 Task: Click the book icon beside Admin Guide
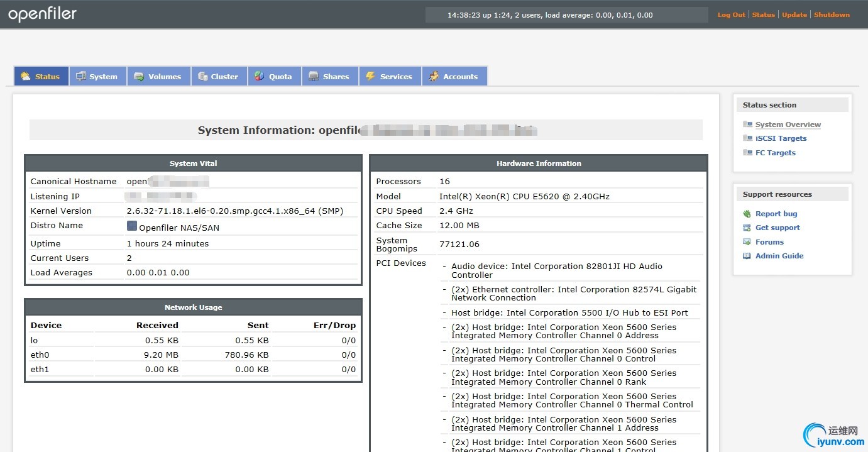click(747, 256)
